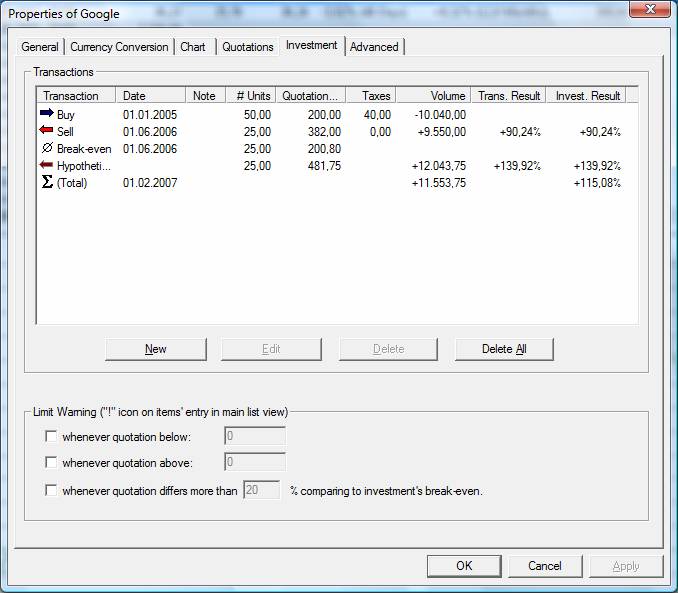Click the dark red Hypothetical sale arrow icon
The width and height of the screenshot is (678, 593).
pyautogui.click(x=46, y=165)
